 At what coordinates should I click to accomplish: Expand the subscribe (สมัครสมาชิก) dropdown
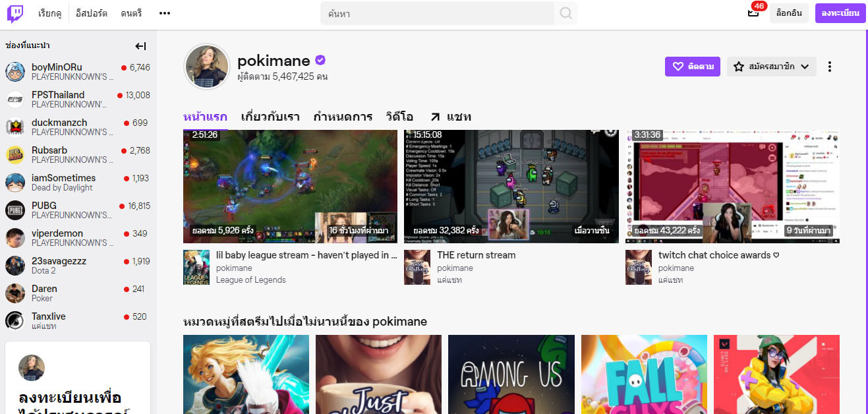coord(772,67)
